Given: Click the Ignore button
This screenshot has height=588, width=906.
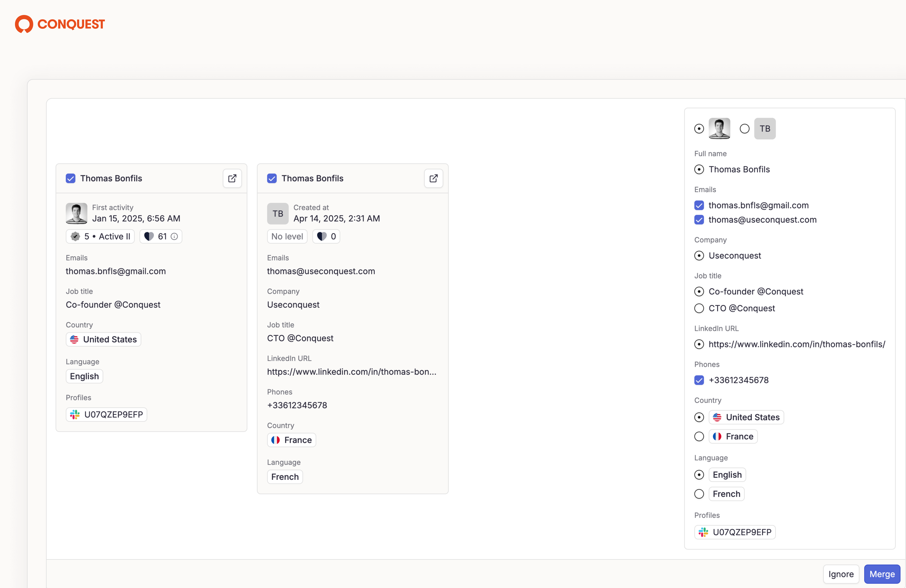Looking at the screenshot, I should click(x=841, y=574).
